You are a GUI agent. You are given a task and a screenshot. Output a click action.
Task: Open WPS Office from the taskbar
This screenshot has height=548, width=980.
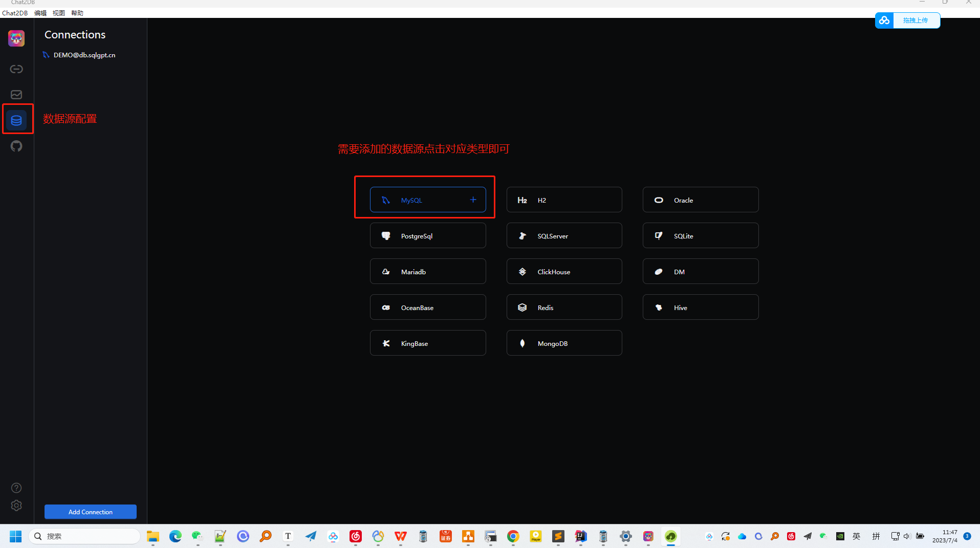pyautogui.click(x=401, y=536)
